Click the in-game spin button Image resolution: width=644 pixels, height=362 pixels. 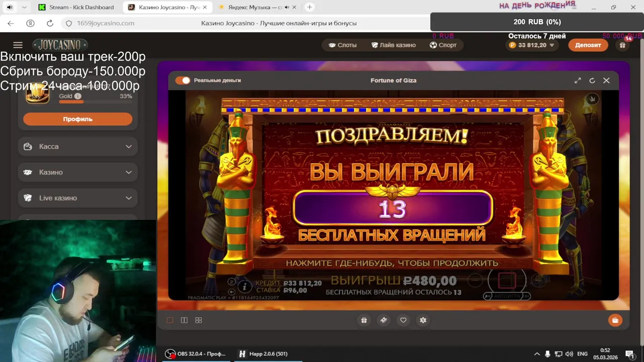507,280
